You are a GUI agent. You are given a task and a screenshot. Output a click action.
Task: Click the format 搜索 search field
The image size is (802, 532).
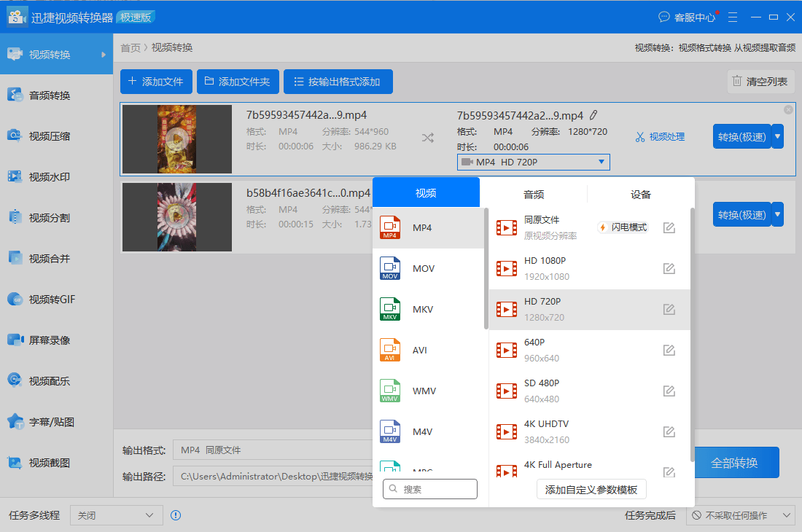(x=429, y=489)
